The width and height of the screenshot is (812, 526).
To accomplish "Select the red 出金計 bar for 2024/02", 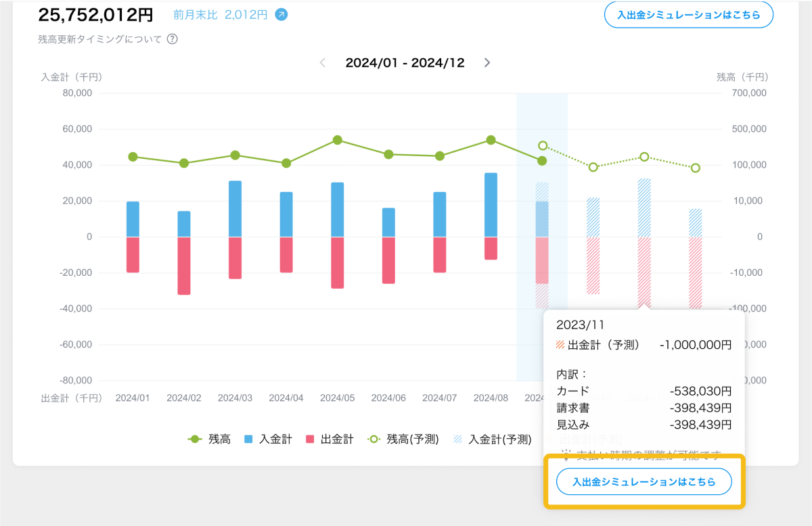I will pyautogui.click(x=183, y=266).
